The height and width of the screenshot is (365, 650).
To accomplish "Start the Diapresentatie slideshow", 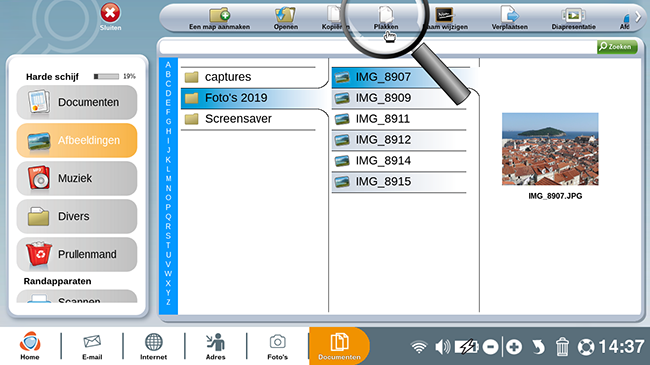I will pos(573,19).
